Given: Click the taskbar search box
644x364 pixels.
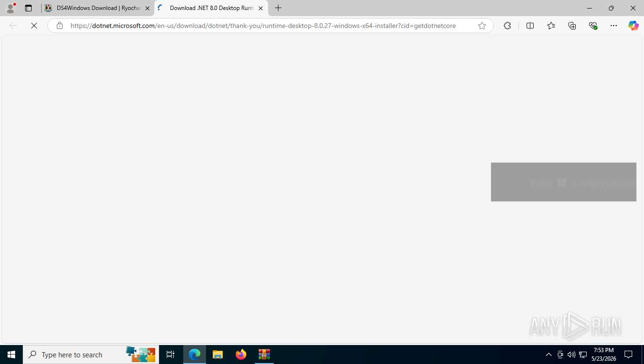Looking at the screenshot, I should (x=91, y=355).
